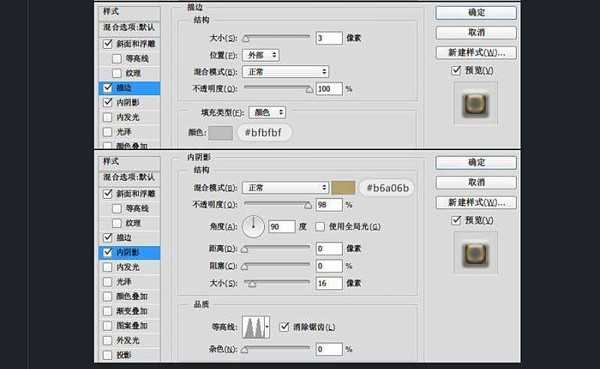Screen dimensions: 600x369
Task: Select 样式 header in the upper dialog
Action: [x=129, y=11]
